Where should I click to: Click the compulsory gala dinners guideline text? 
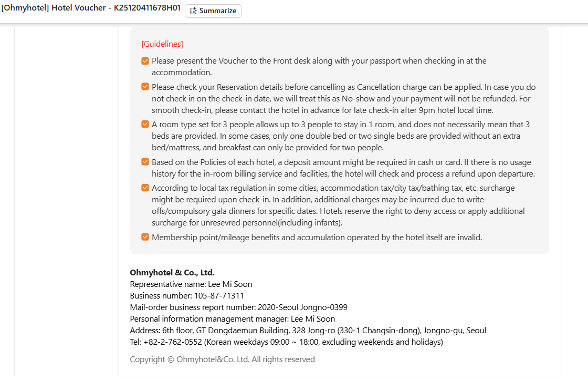[x=338, y=211]
